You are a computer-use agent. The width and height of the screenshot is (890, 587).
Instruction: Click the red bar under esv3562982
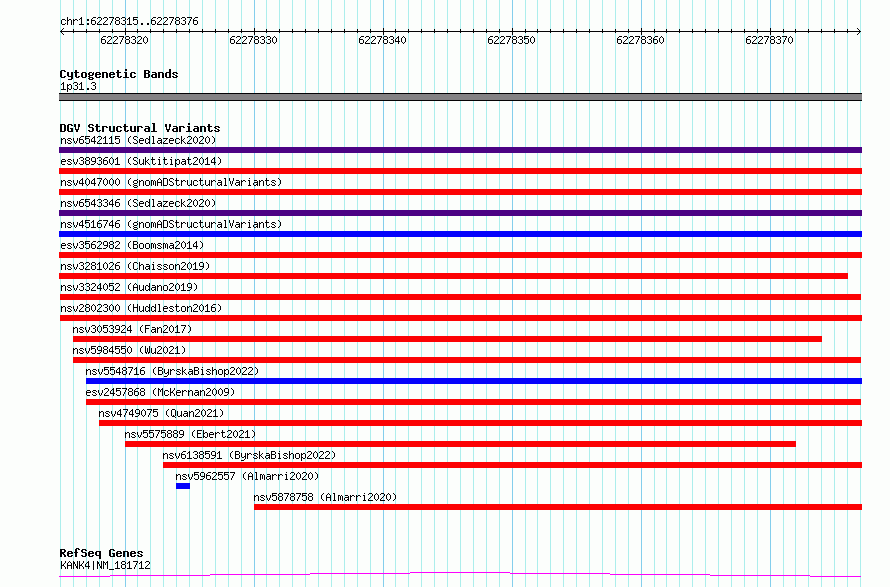tap(460, 255)
